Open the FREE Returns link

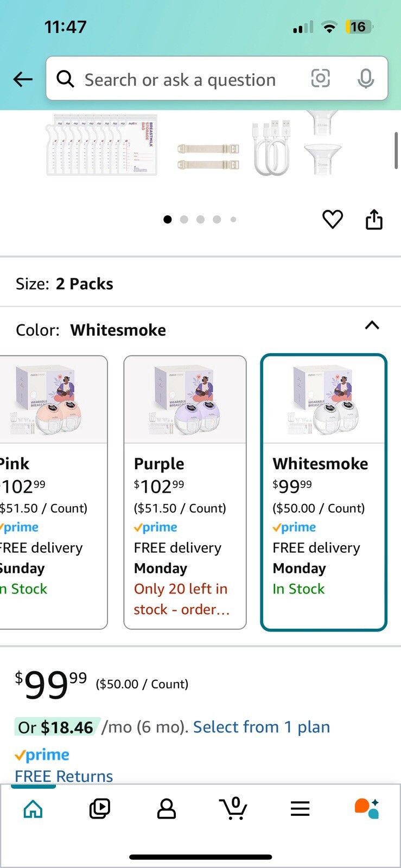coord(64,776)
